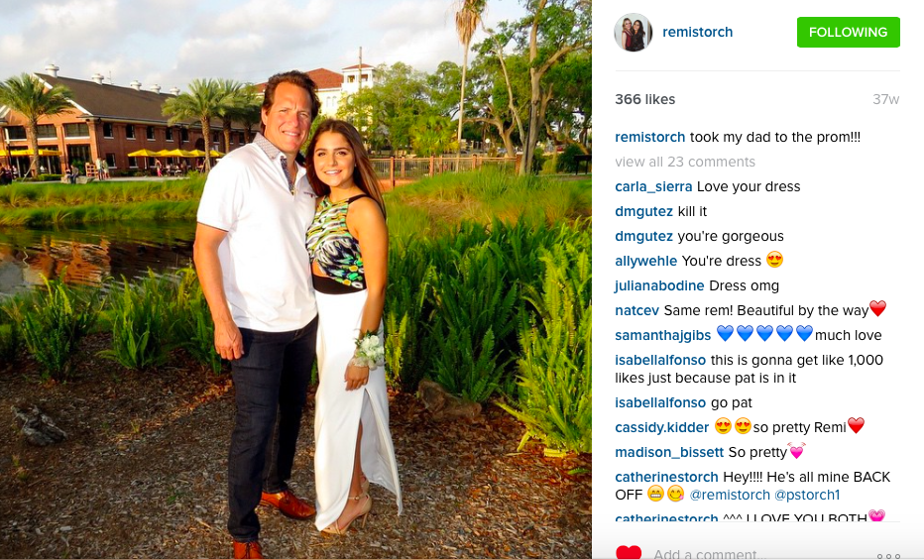Open carla_sierra's profile

pos(653,186)
